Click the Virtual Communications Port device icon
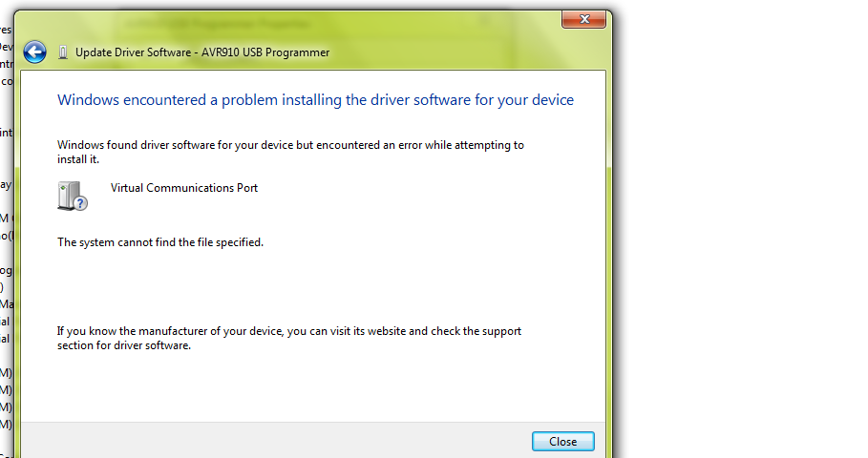The image size is (868, 458). click(72, 196)
